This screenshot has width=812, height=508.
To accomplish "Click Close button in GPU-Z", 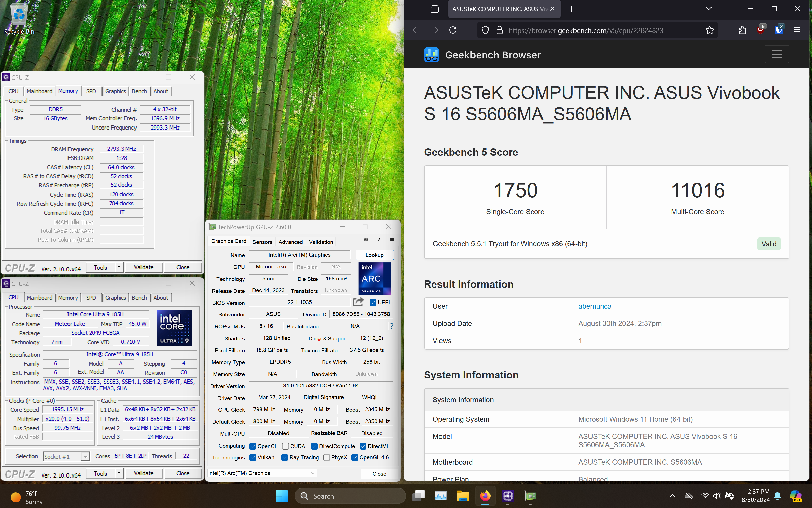I will pos(380,473).
